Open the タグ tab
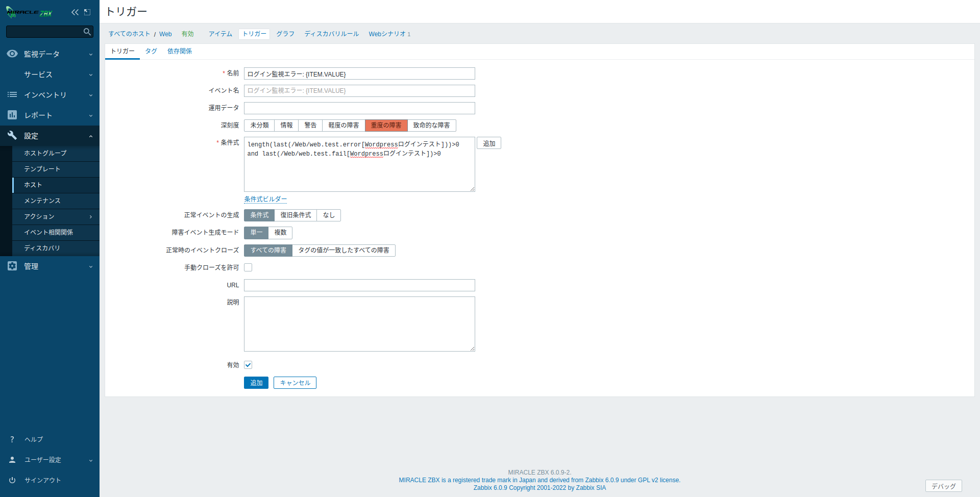Viewport: 980px width, 497px height. [x=151, y=51]
